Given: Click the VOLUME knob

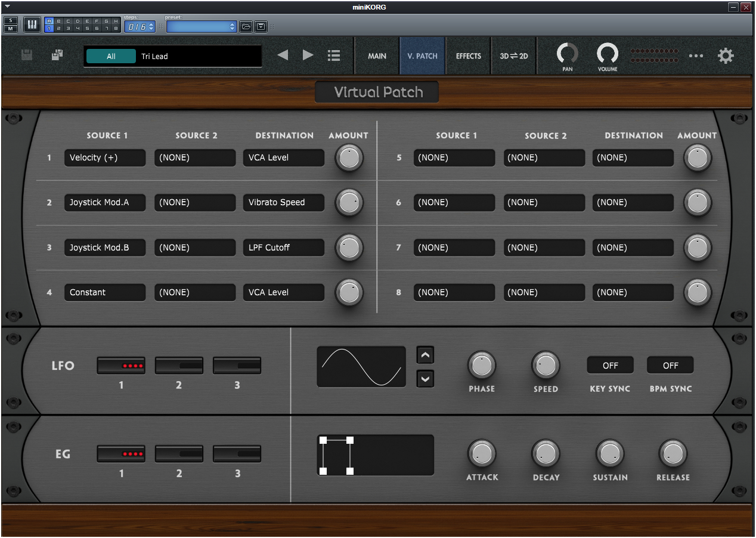Looking at the screenshot, I should click(608, 54).
